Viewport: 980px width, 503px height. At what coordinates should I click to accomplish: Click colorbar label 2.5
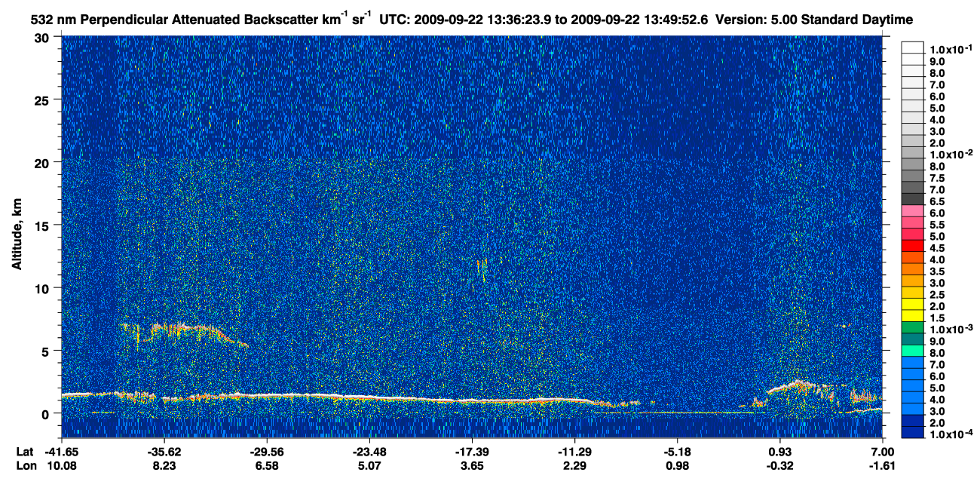[938, 295]
